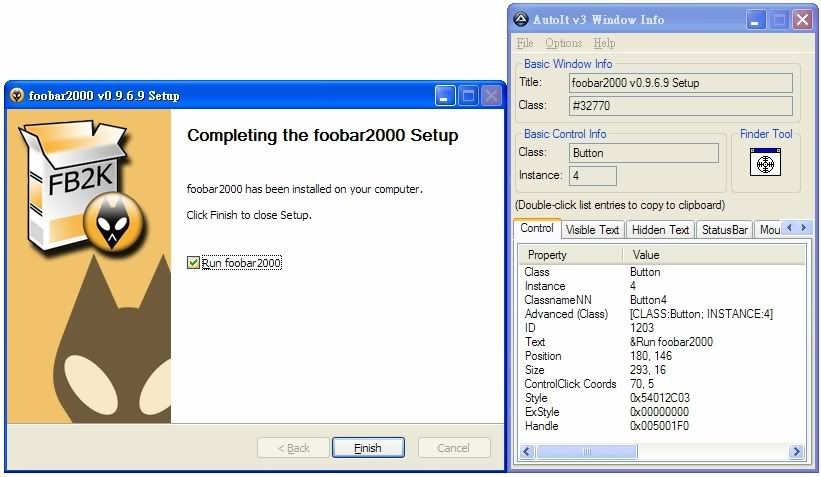Maximize the AutoIt Window Info window
Image resolution: width=821 pixels, height=477 pixels.
coord(778,19)
